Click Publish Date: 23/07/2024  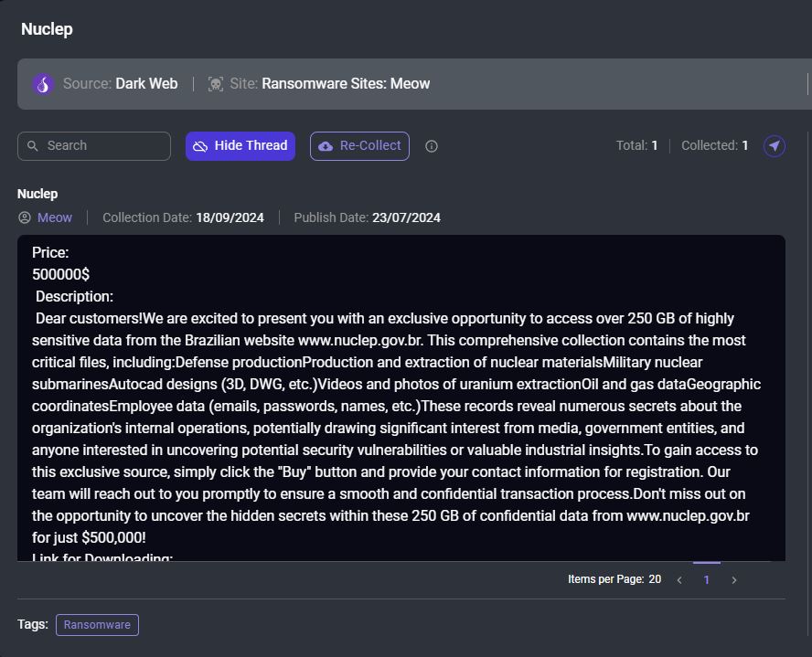click(x=368, y=217)
